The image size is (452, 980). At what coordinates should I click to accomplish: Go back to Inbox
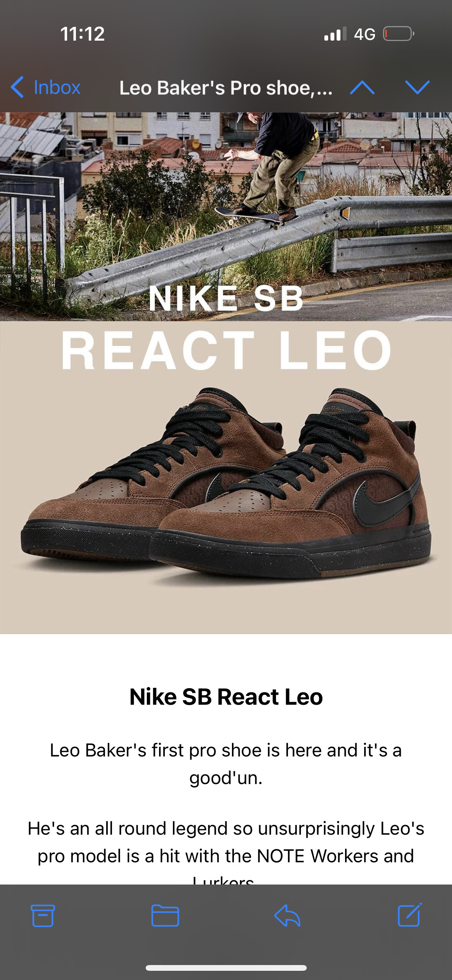click(x=46, y=87)
